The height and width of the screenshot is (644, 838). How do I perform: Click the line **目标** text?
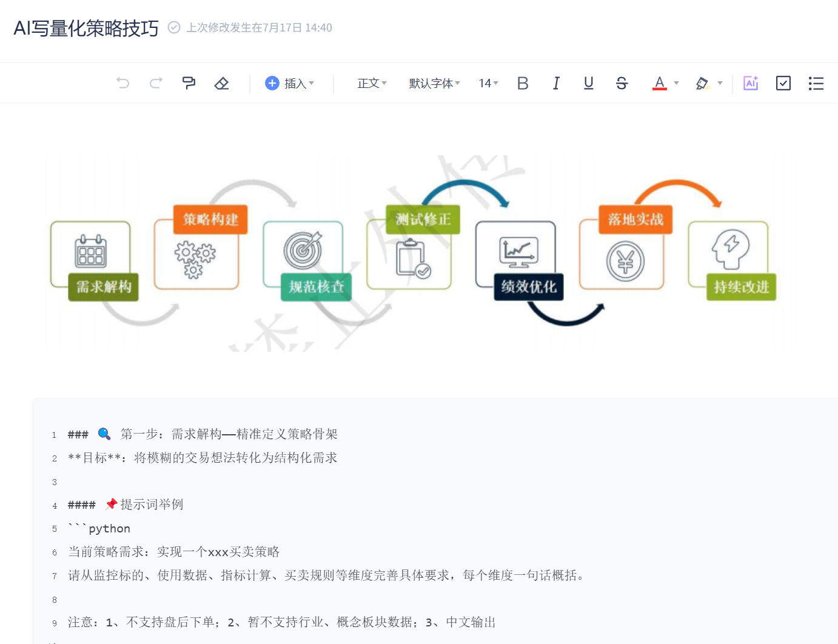(x=203, y=458)
